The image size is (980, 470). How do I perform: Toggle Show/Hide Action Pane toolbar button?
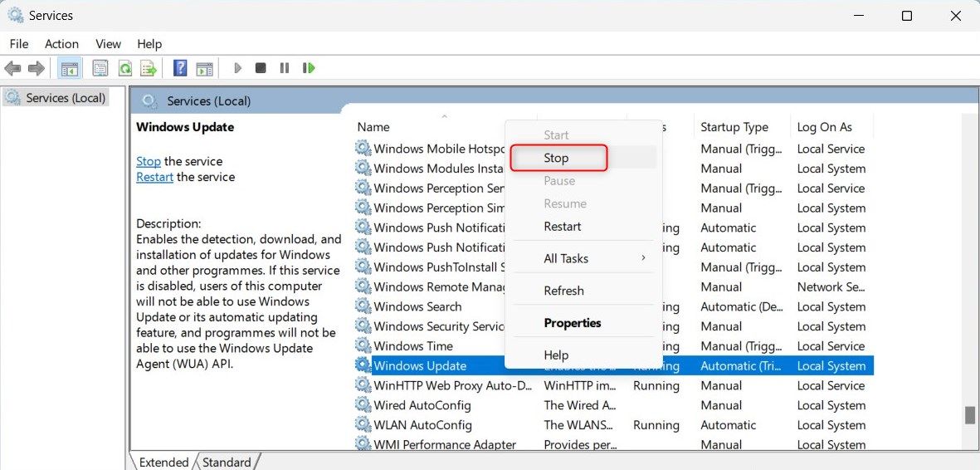204,68
